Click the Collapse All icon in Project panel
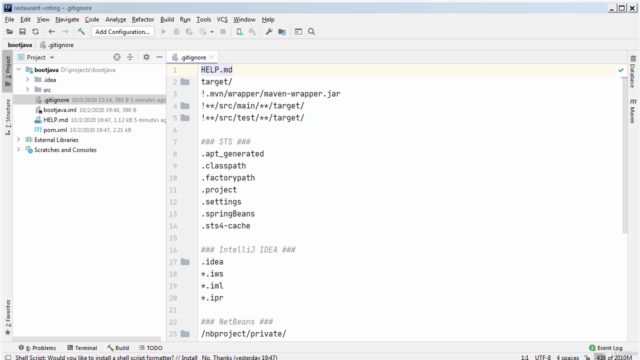Viewport: 640px width, 360px height. coord(130,57)
